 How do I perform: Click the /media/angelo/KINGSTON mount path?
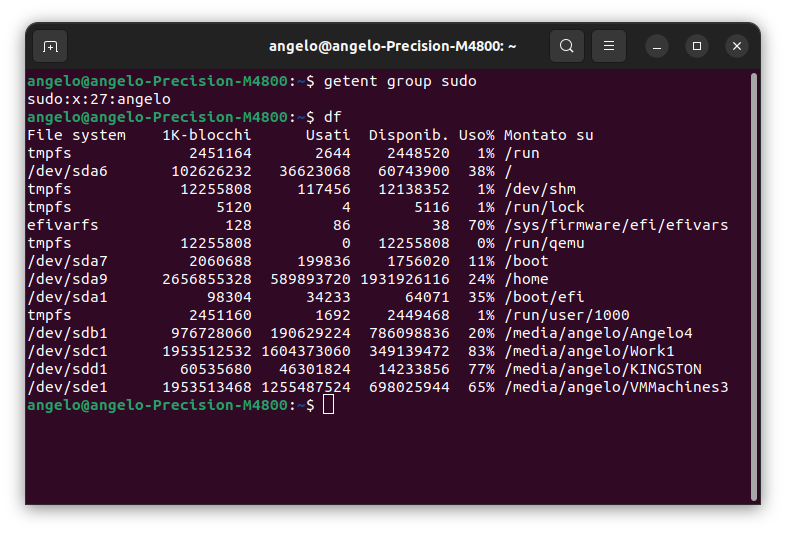point(603,370)
